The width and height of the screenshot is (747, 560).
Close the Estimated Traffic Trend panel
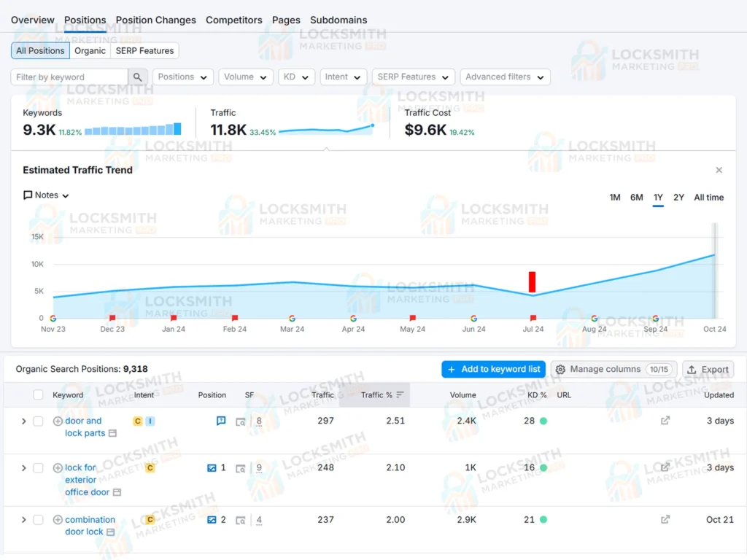tap(719, 170)
